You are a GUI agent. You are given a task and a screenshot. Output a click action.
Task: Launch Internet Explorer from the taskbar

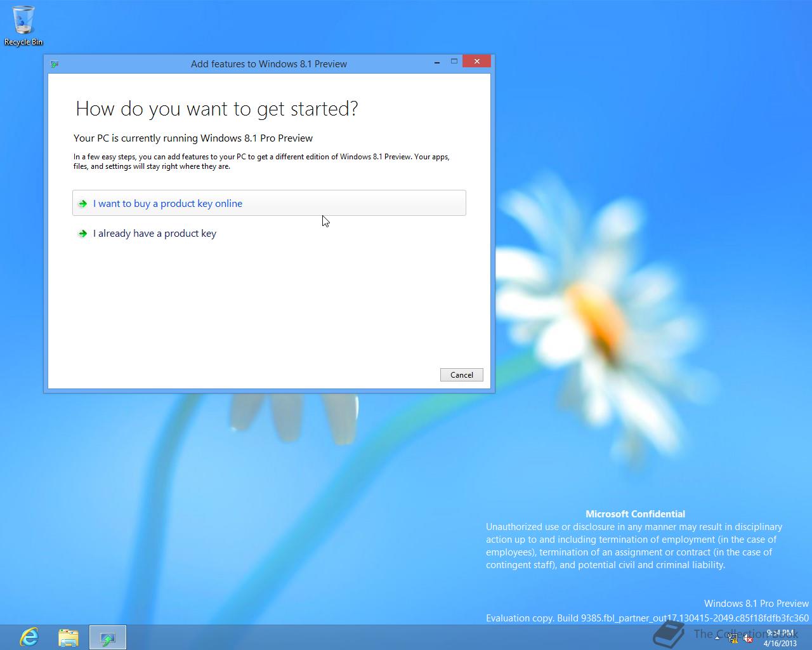pyautogui.click(x=29, y=637)
